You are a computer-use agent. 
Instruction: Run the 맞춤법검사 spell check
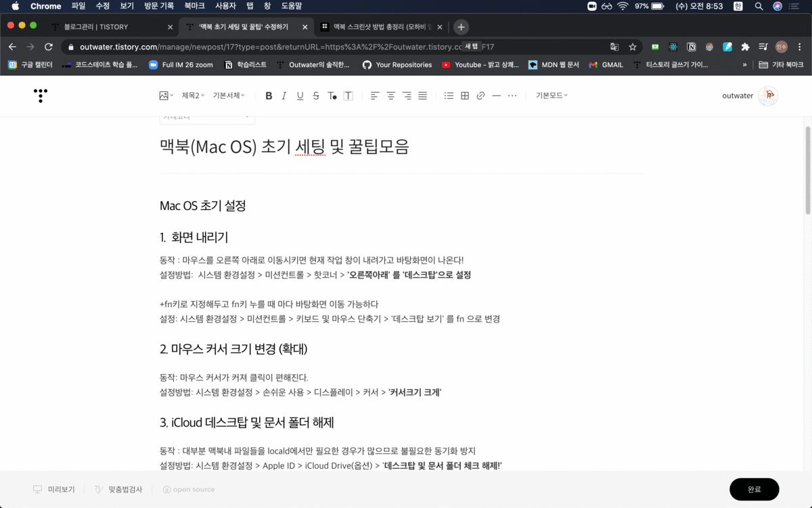point(118,489)
